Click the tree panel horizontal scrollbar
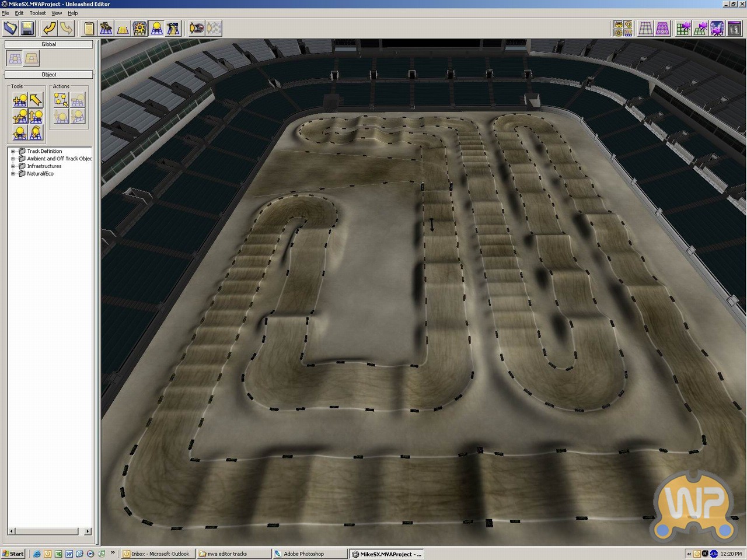 click(x=49, y=531)
